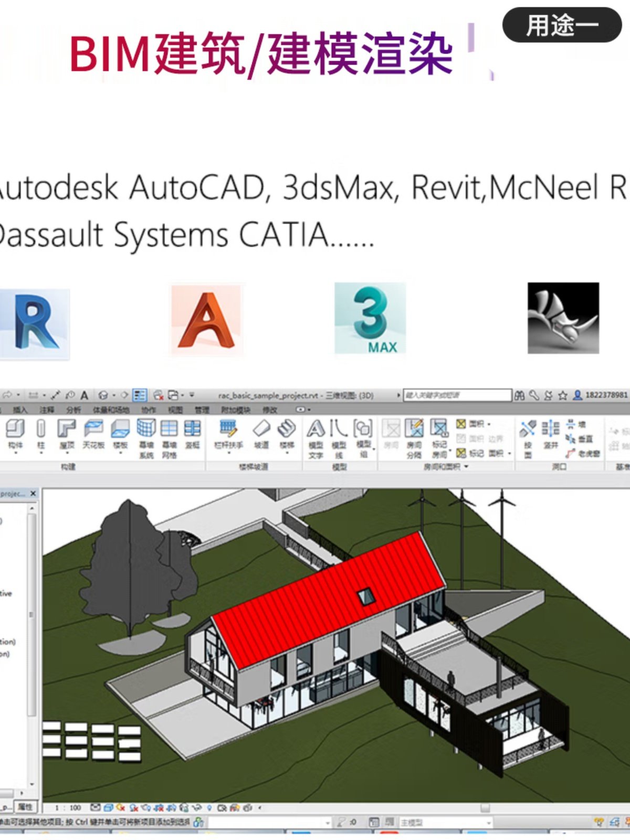Click the Text 'A' quick access icon

coord(84,395)
